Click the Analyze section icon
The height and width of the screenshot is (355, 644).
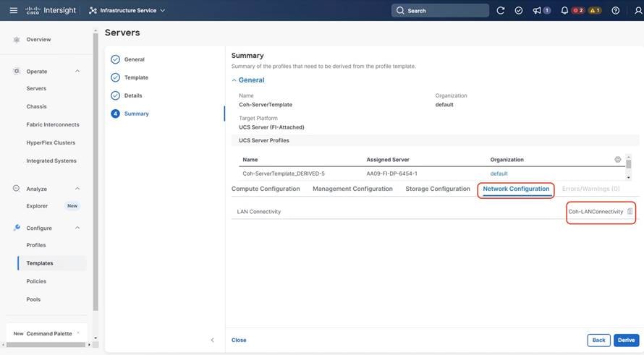17,189
